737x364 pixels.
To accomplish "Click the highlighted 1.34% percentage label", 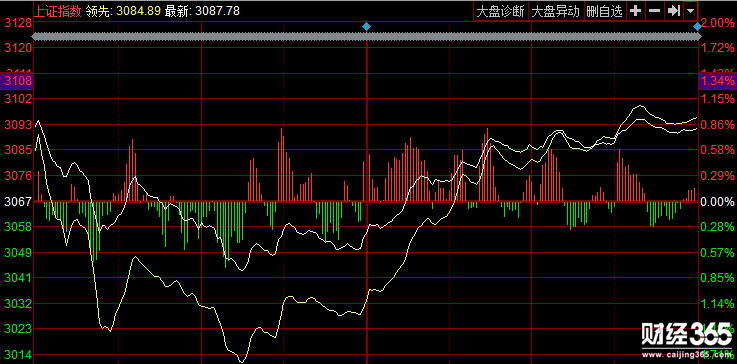I will coord(718,81).
